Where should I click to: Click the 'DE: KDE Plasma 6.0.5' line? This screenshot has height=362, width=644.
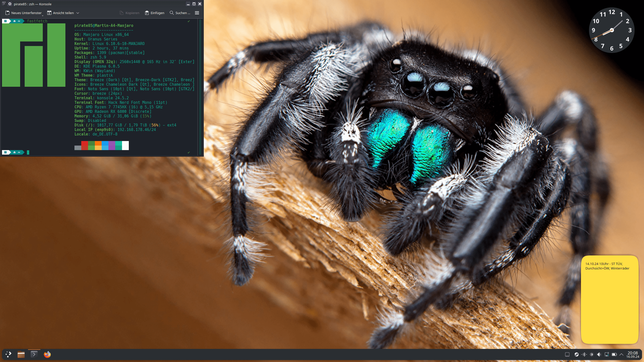(x=97, y=66)
